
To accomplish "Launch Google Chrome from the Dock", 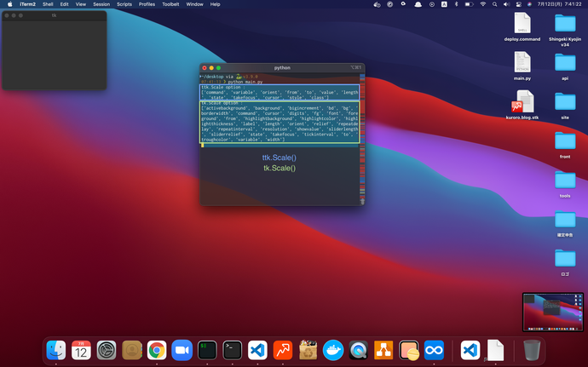I will (x=157, y=350).
